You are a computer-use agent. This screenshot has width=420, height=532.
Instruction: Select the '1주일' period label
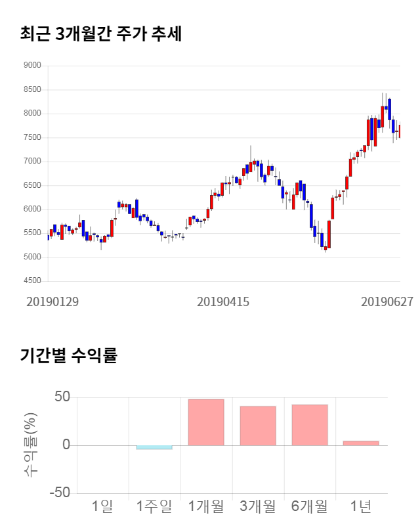[x=154, y=506]
